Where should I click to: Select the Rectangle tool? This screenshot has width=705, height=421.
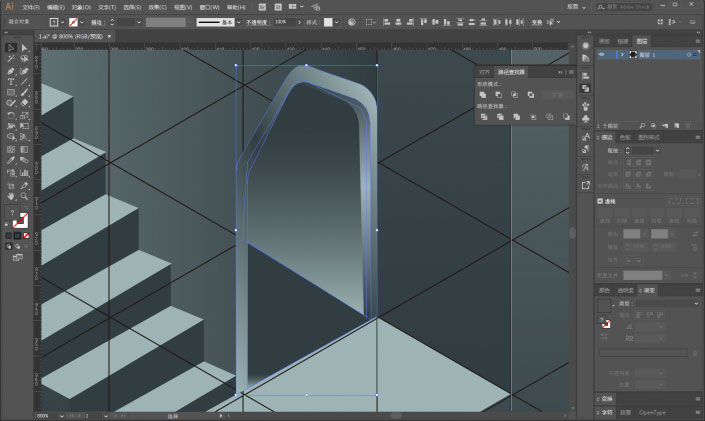11,93
